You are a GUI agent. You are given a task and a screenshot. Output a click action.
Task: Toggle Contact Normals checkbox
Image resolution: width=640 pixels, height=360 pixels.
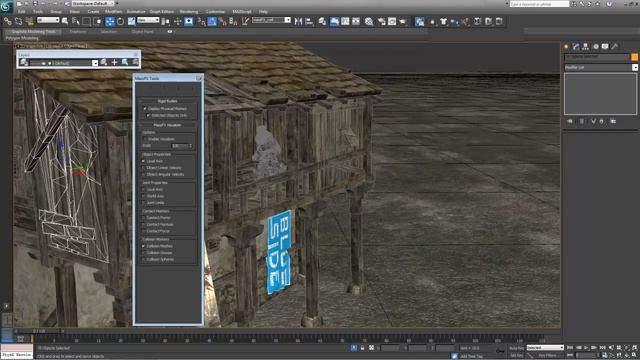coord(144,224)
